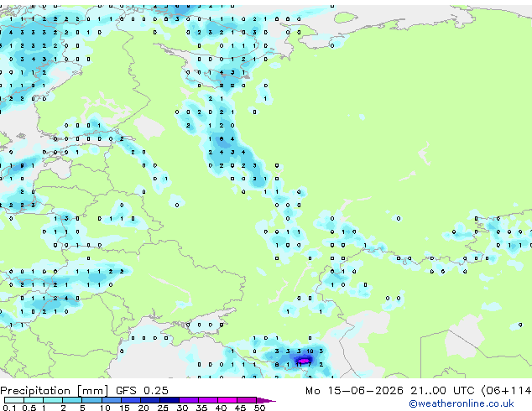Click the 'Precipitation [mm]' title text
The image size is (532, 411).
click(55, 391)
